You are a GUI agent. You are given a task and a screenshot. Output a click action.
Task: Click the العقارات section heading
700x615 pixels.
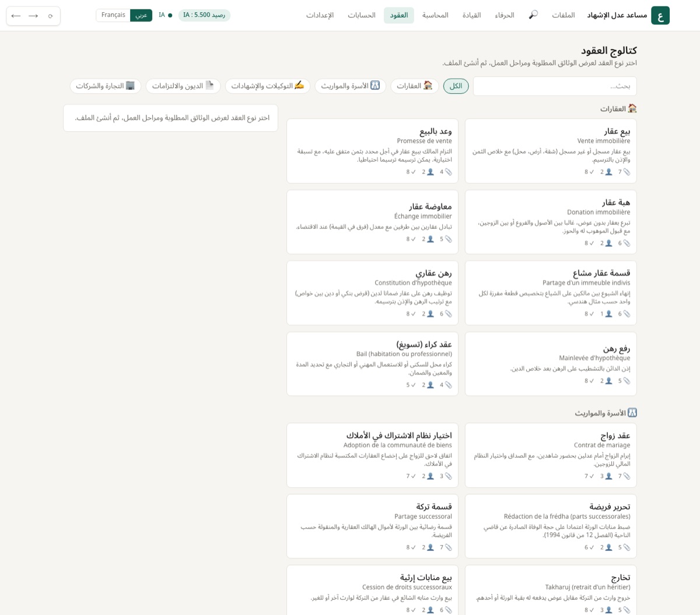click(x=618, y=109)
